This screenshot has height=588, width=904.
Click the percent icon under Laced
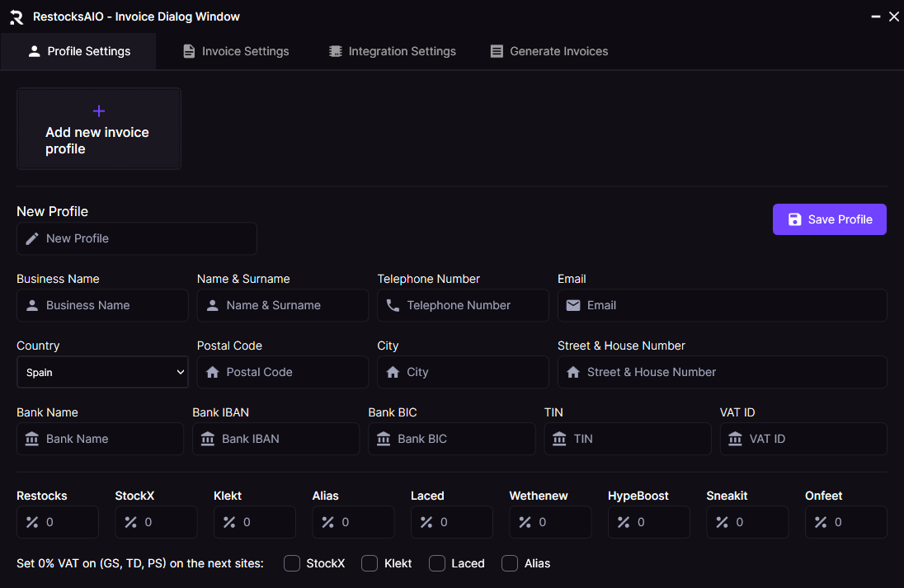tap(426, 522)
